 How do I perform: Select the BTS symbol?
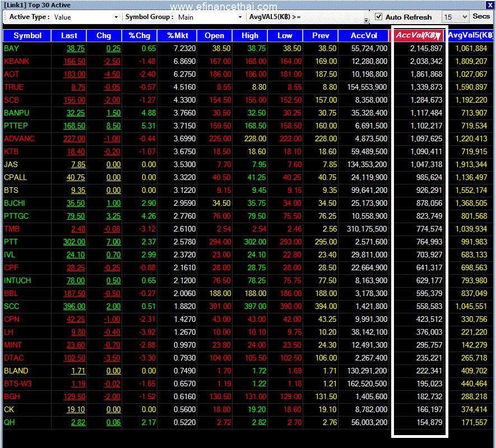pos(11,191)
